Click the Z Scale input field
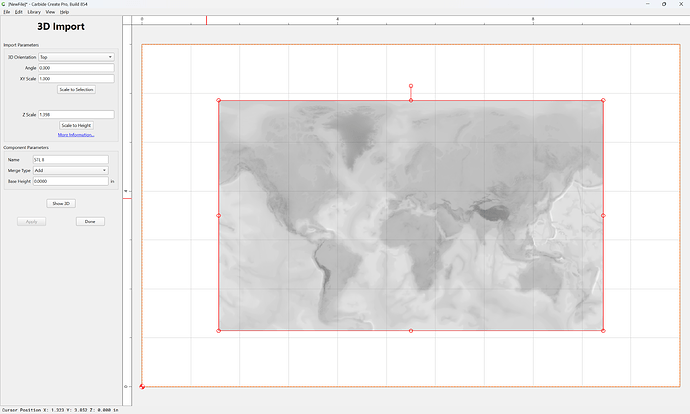This screenshot has width=690, height=414. pyautogui.click(x=76, y=114)
